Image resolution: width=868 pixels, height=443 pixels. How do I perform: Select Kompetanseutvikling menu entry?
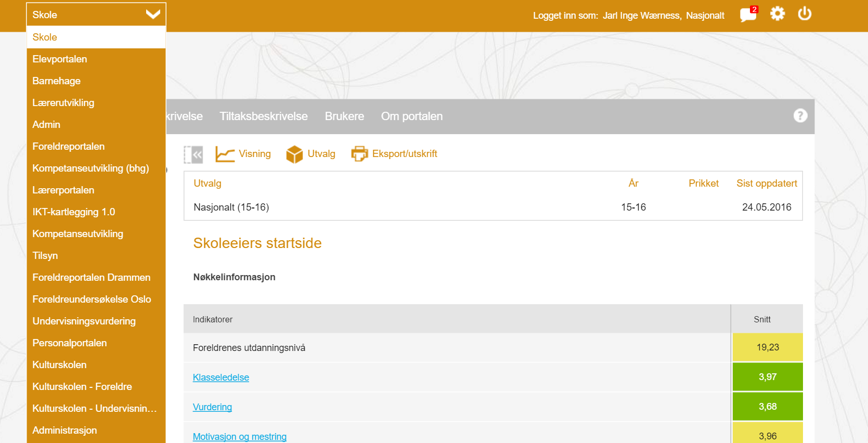pyautogui.click(x=96, y=233)
